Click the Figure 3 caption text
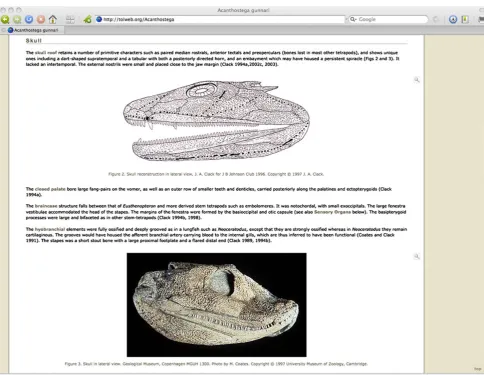 (216, 364)
